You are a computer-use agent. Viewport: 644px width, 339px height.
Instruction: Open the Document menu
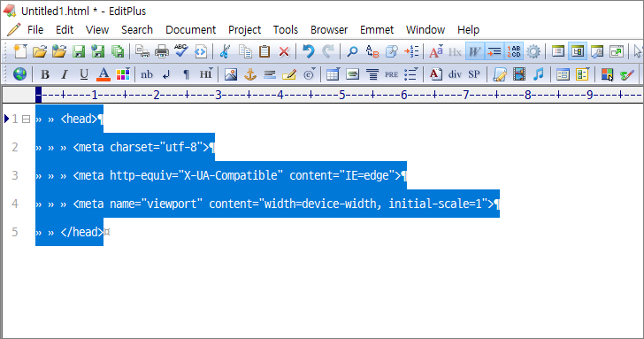[190, 30]
